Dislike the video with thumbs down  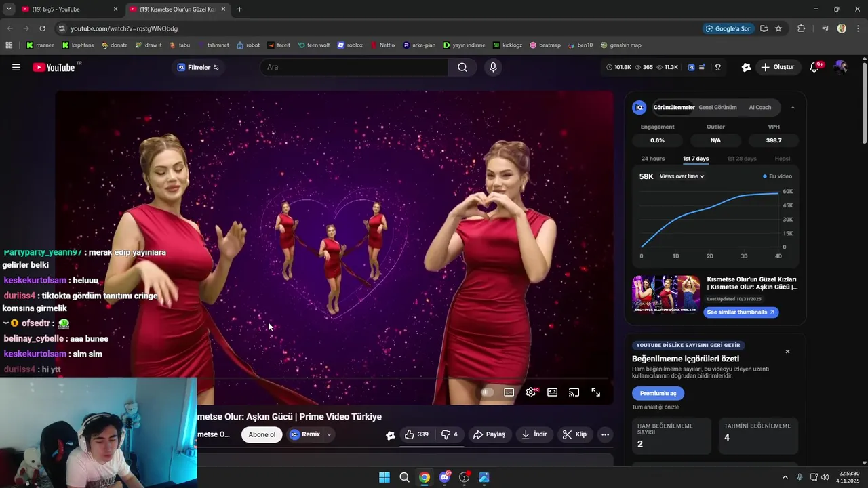point(450,434)
